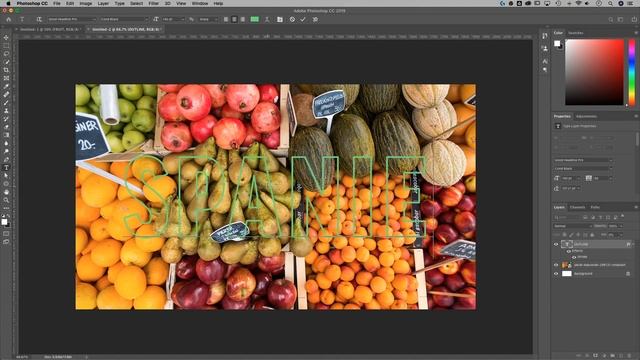
Task: Select the Blur tool
Action: point(6,144)
